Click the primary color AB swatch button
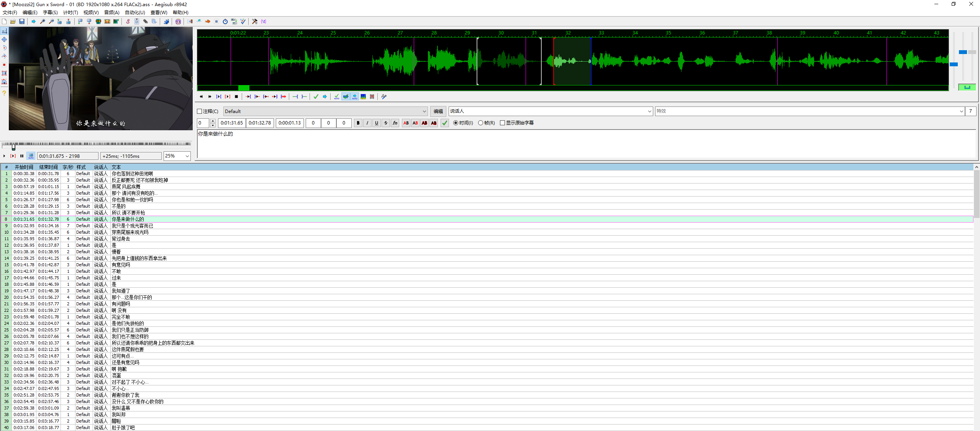The width and height of the screenshot is (980, 431). tap(406, 123)
